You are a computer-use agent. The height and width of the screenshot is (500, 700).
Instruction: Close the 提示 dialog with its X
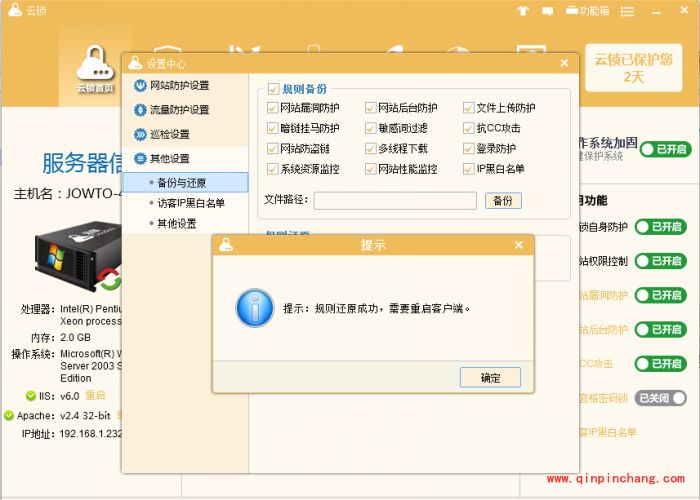(518, 245)
